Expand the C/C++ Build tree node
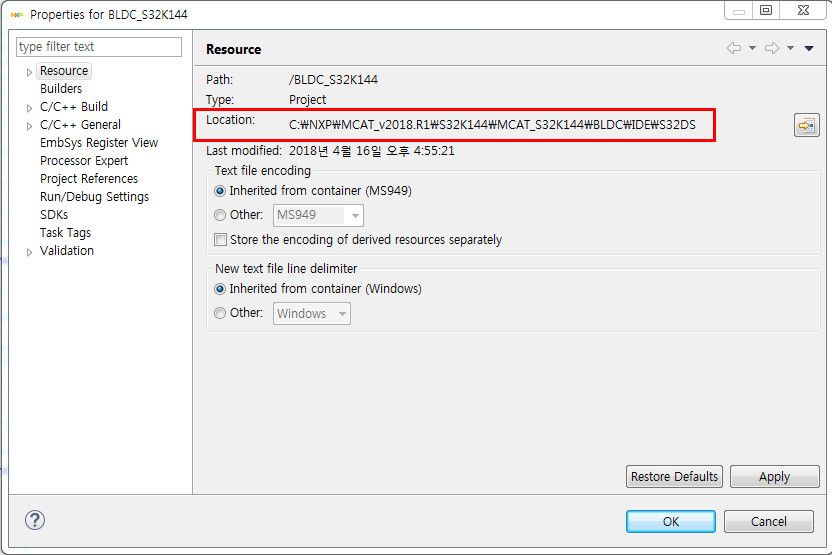This screenshot has width=832, height=555. click(29, 108)
